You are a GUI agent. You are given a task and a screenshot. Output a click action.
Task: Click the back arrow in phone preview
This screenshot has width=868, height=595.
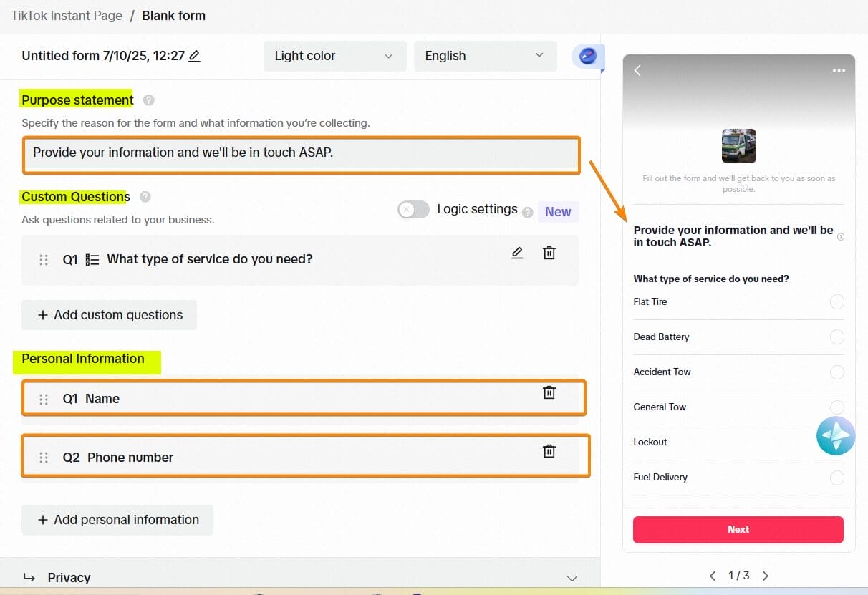pos(637,70)
